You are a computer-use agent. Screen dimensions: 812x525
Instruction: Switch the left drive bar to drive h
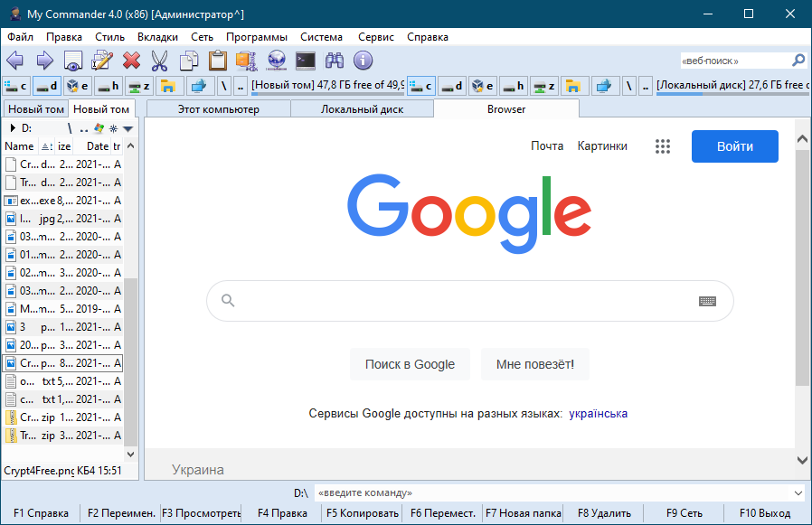(109, 86)
